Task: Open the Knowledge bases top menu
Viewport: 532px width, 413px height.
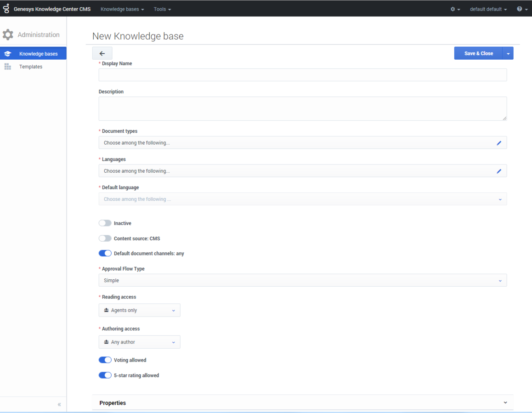Action: [x=122, y=9]
